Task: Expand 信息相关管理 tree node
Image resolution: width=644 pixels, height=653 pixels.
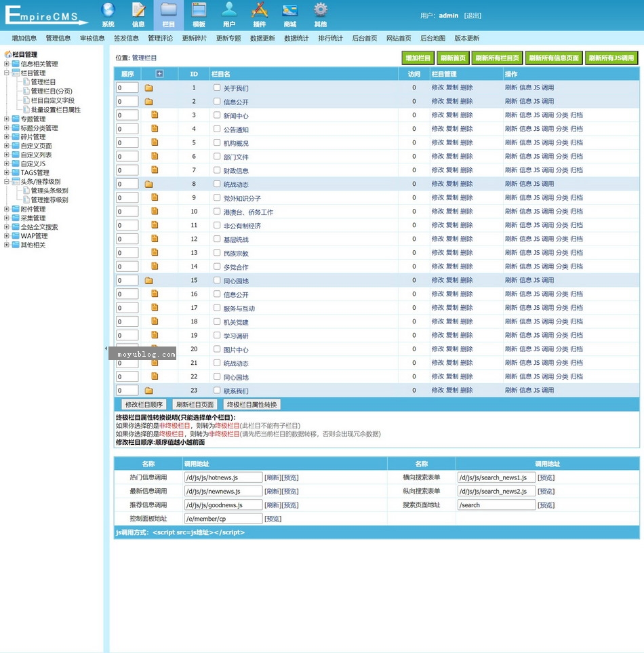Action: [x=7, y=64]
